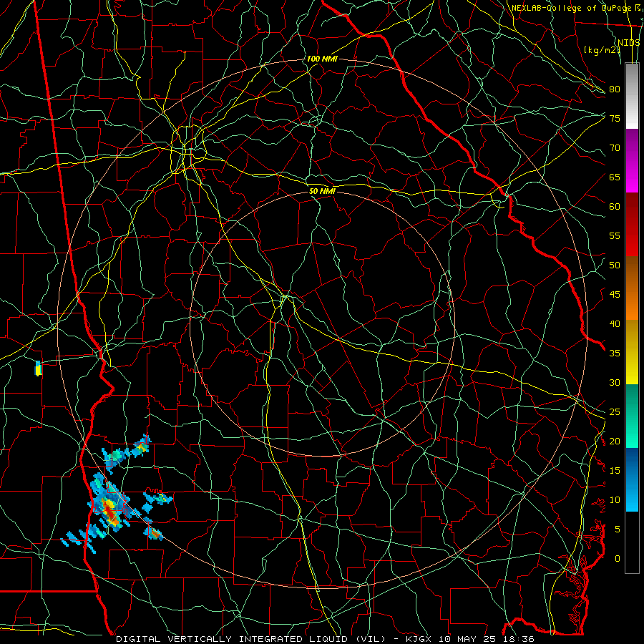Click the scale value 15
The width and height of the screenshot is (644, 644).
click(x=615, y=471)
